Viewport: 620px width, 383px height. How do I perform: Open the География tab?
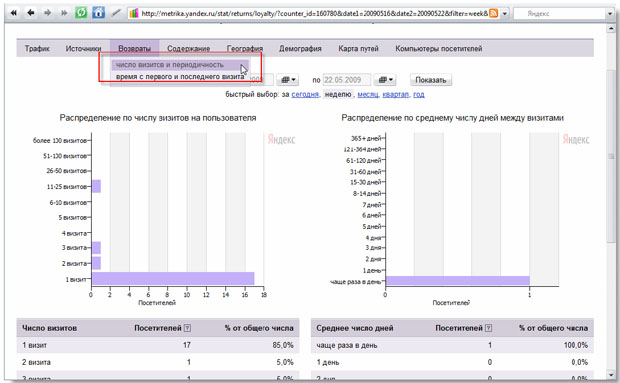[245, 49]
